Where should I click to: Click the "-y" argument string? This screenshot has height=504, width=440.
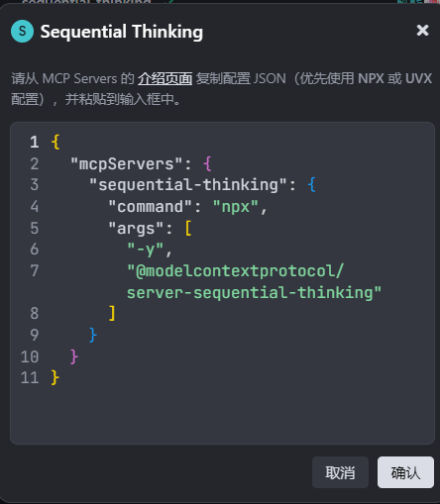click(146, 250)
